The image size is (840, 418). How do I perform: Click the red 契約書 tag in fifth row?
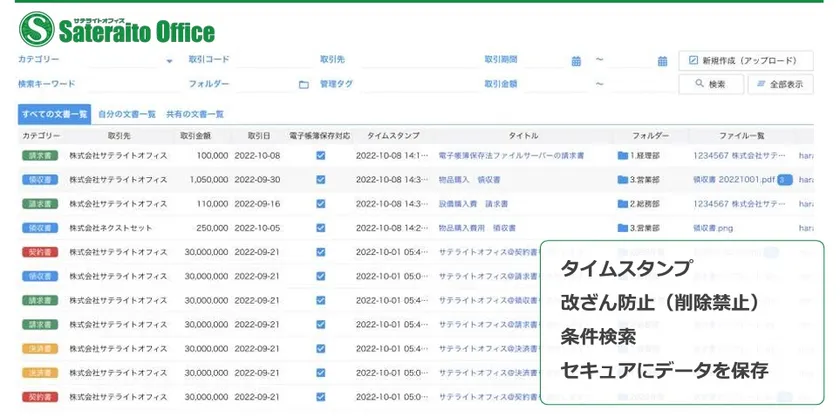tap(40, 252)
